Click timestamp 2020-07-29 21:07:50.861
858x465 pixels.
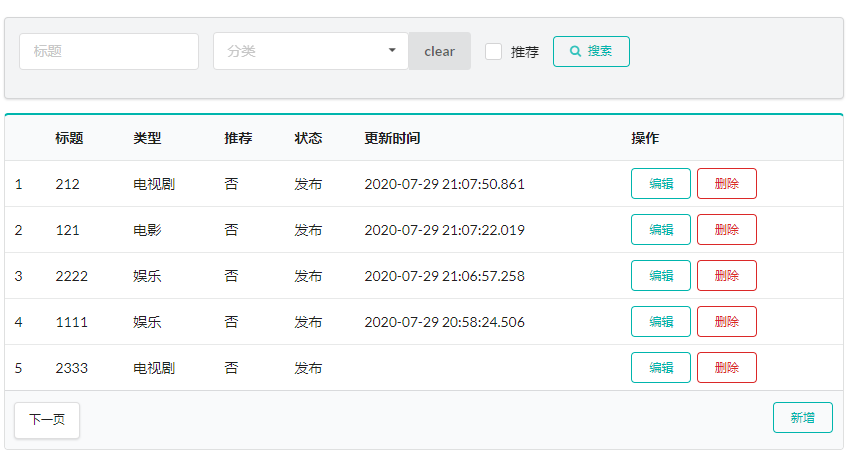[444, 184]
